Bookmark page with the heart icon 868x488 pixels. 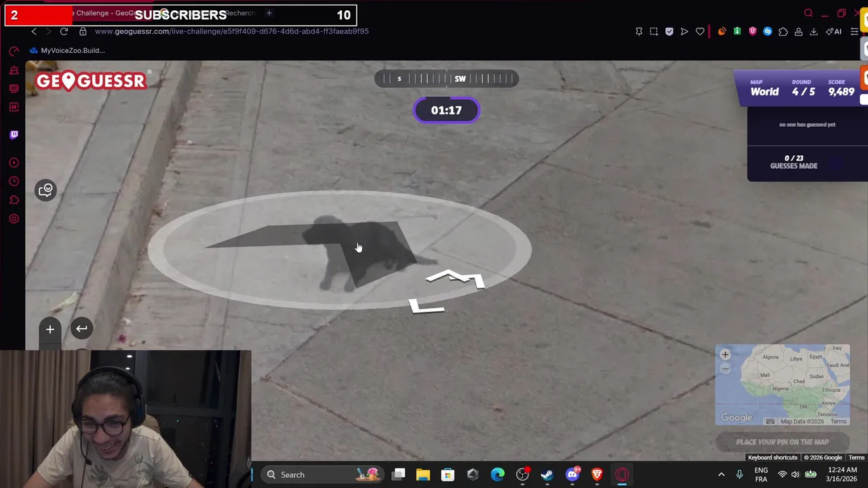(x=700, y=31)
